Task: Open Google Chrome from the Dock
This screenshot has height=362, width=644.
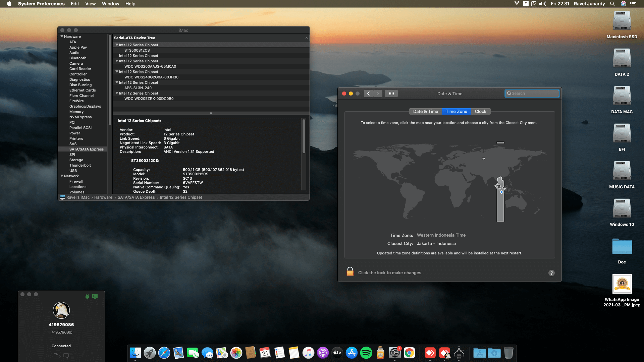Action: click(x=409, y=353)
